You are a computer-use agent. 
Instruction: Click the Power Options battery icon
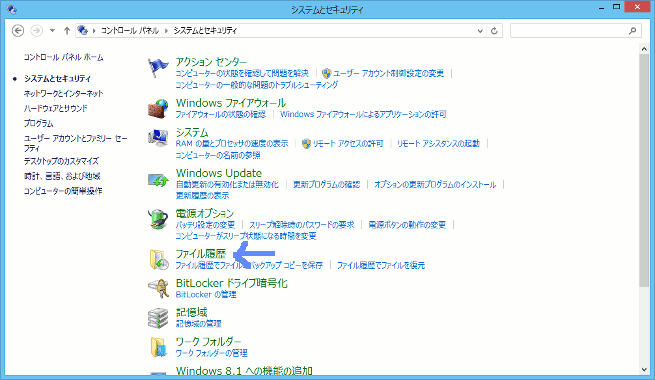pyautogui.click(x=158, y=219)
